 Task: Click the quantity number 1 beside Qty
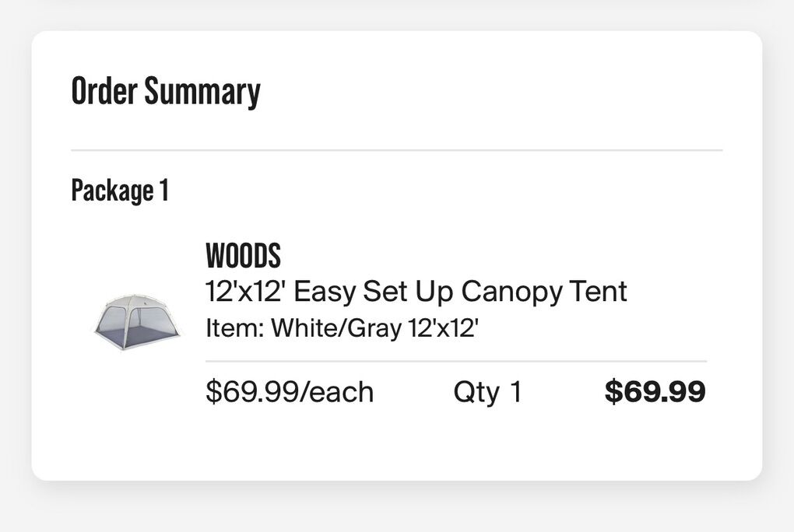(515, 392)
